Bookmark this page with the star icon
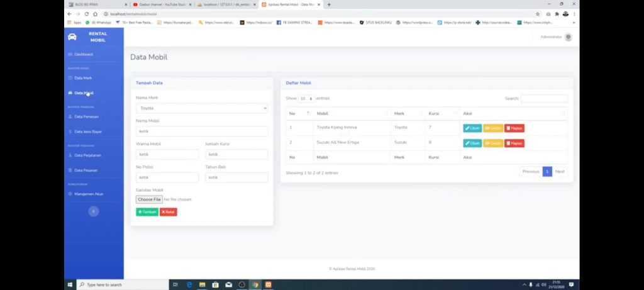 tap(538, 14)
